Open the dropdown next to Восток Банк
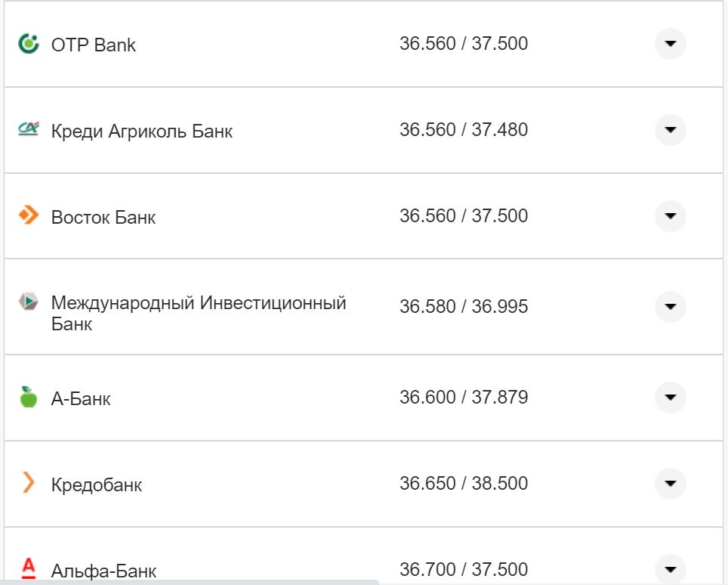 point(670,216)
